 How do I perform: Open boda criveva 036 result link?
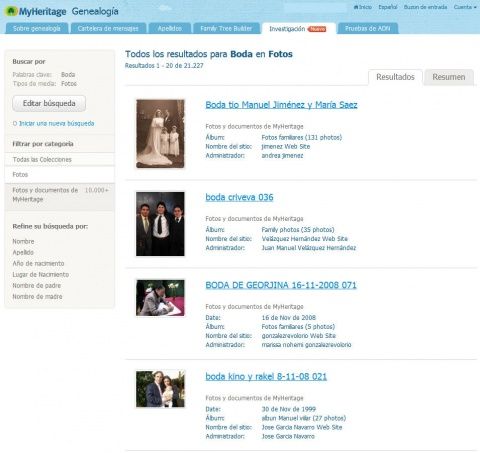[x=239, y=197]
